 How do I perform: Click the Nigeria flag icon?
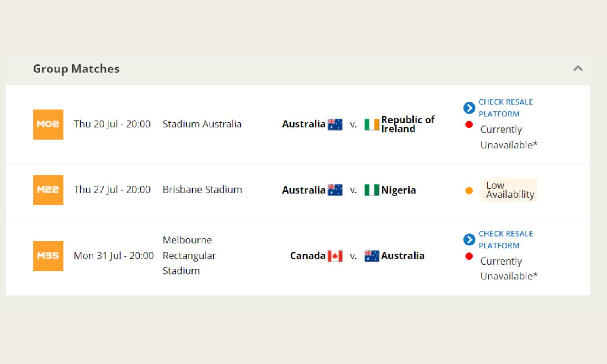click(x=372, y=190)
